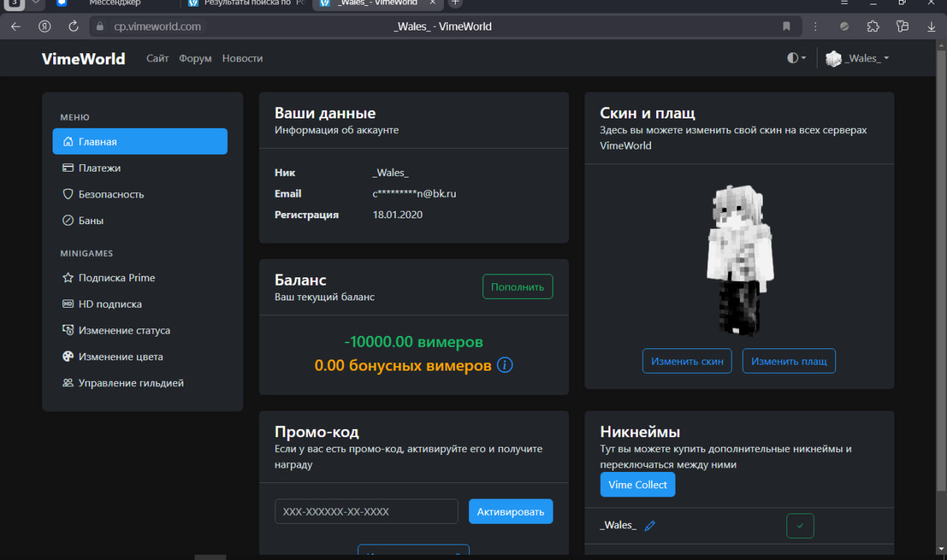
Task: Click the toolbar icon right of extensions
Action: [x=902, y=26]
